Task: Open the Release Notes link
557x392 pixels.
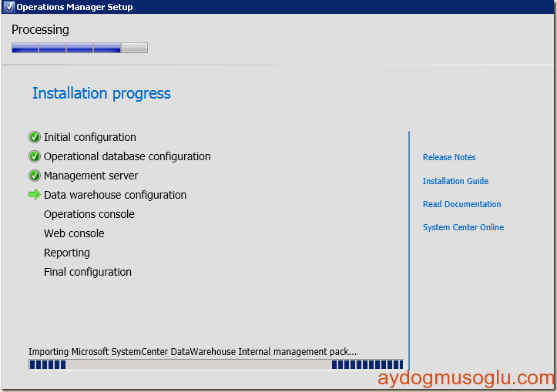Action: 449,157
